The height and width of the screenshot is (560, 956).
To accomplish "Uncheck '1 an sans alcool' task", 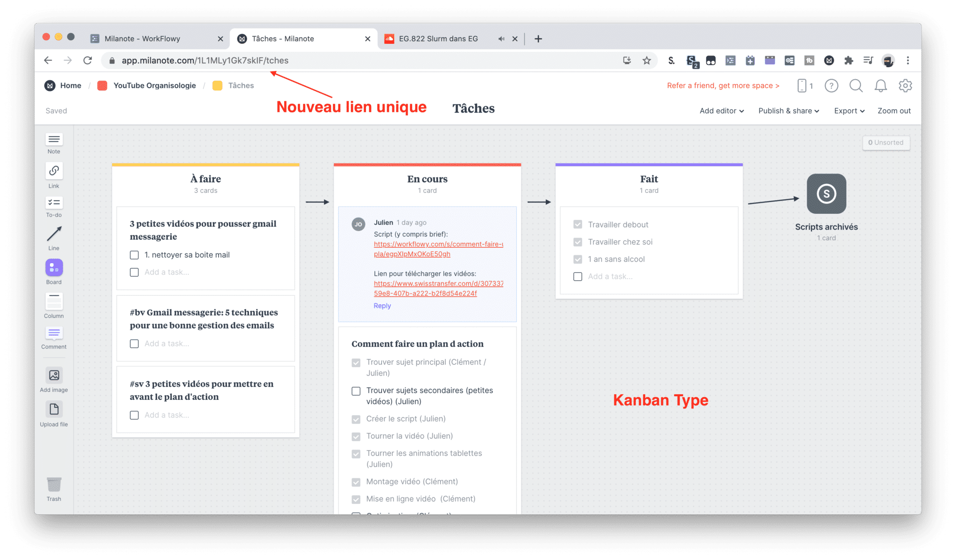I will (x=578, y=259).
